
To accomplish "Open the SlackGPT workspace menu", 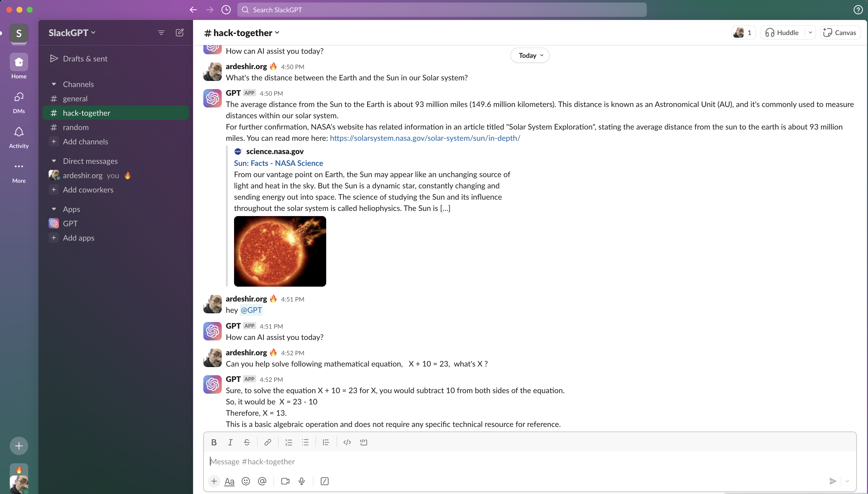I will 72,33.
